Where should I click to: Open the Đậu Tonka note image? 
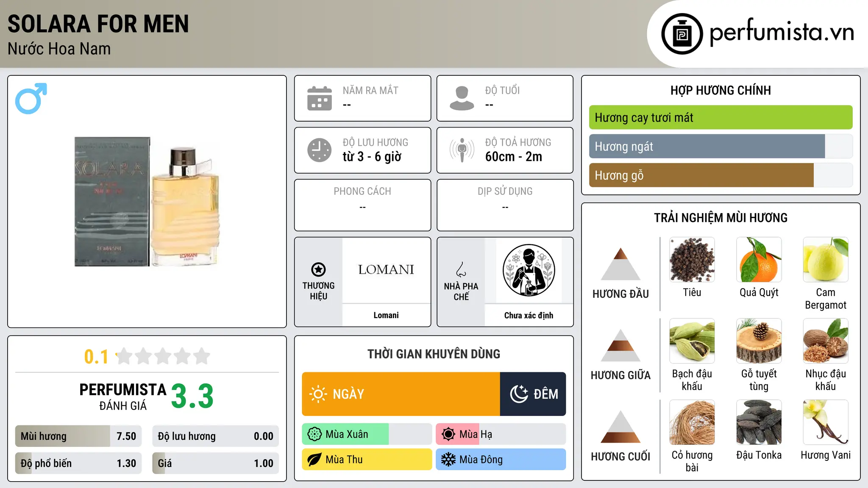[759, 422]
